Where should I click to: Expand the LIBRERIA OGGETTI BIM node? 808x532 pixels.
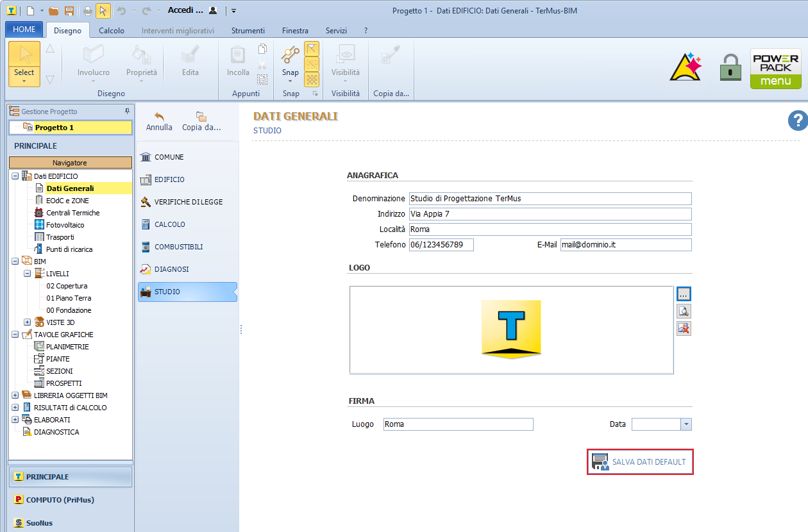pyautogui.click(x=15, y=395)
